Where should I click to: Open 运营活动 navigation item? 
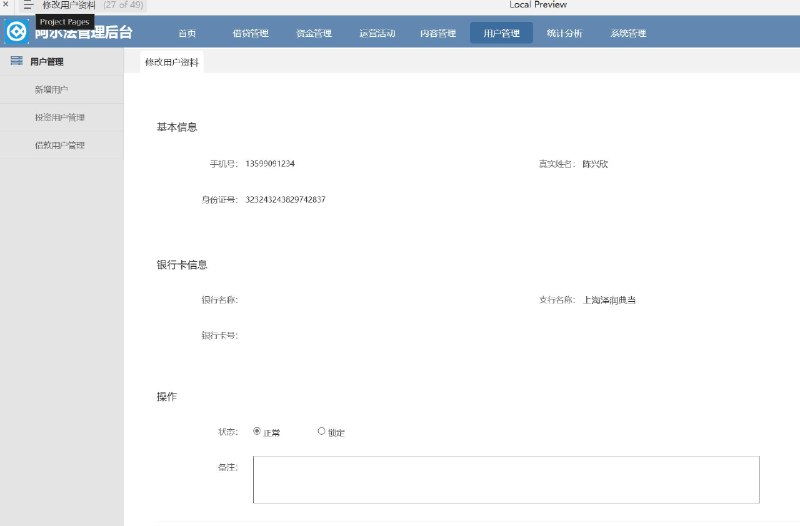point(377,33)
